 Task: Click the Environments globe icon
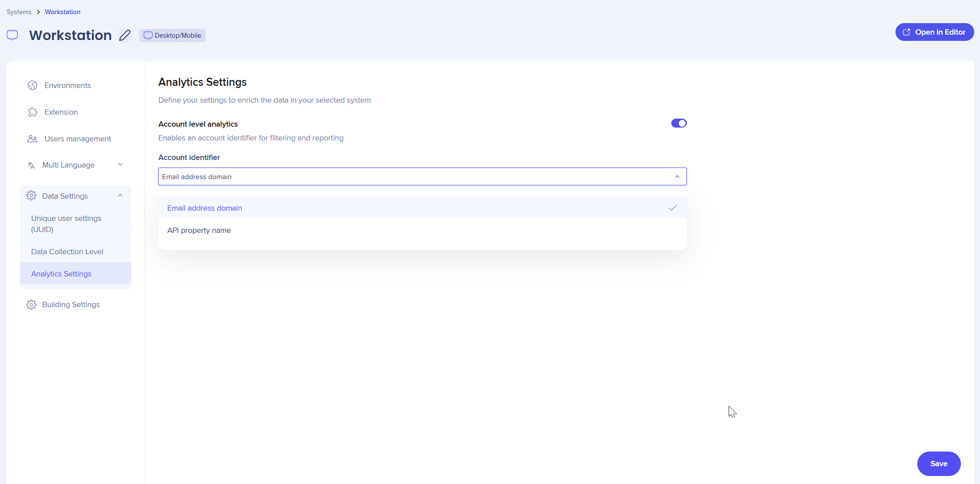pos(32,85)
